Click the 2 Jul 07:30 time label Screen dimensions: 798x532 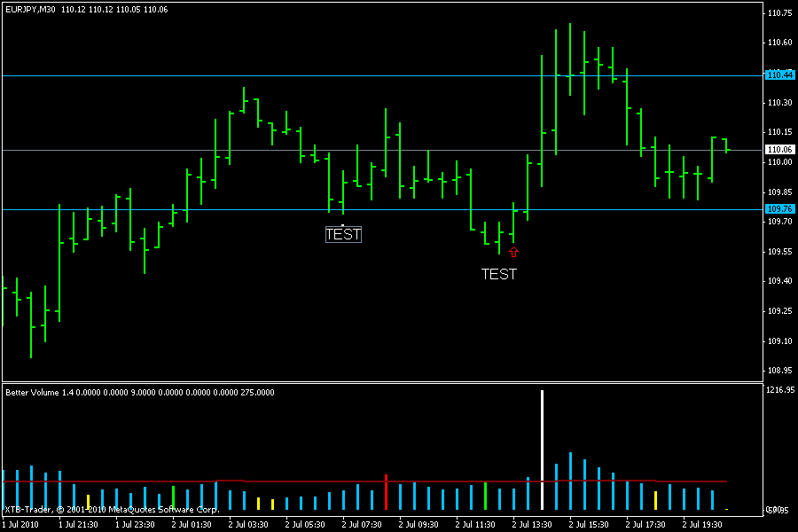click(x=362, y=524)
